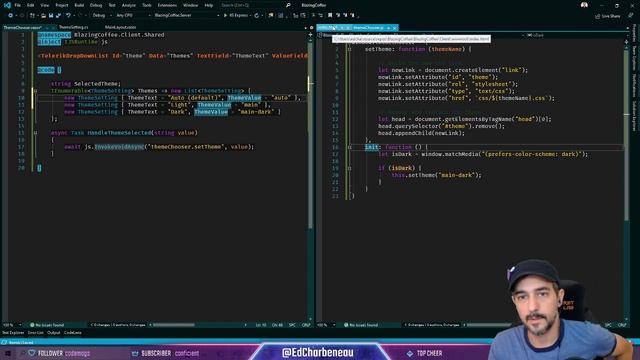Click the Open File folder icon
Screen dimensions: 640x360
43,16
